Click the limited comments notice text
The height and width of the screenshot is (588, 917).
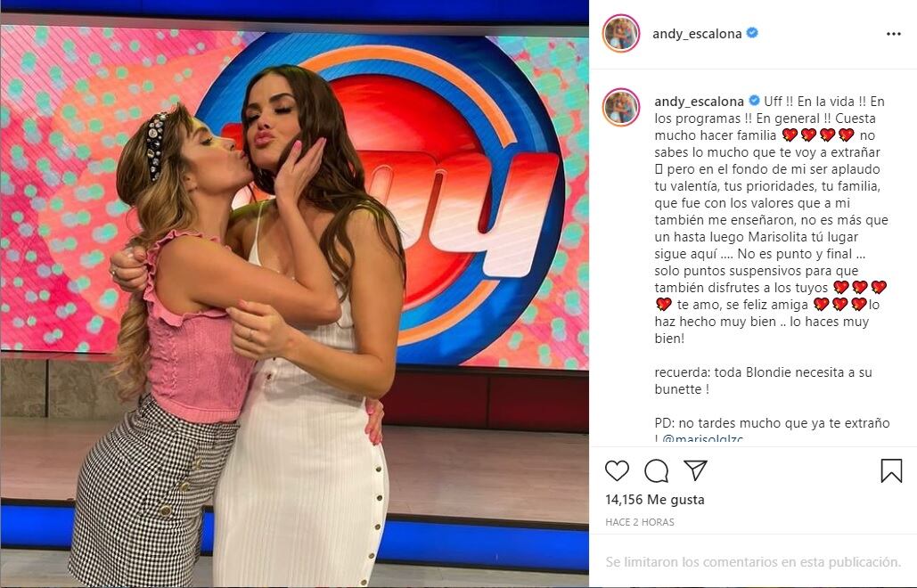coord(753,562)
